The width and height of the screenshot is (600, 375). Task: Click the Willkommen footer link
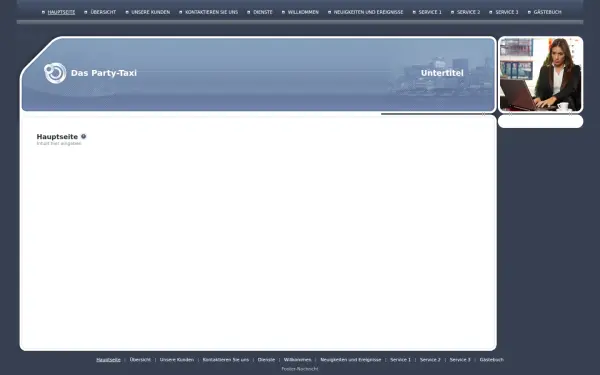298,360
